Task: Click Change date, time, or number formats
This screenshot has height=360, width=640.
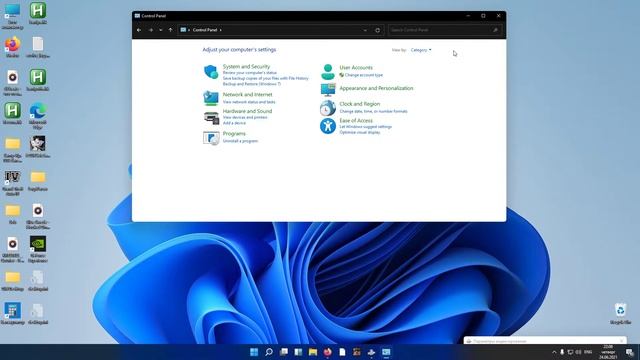Action: 373,111
